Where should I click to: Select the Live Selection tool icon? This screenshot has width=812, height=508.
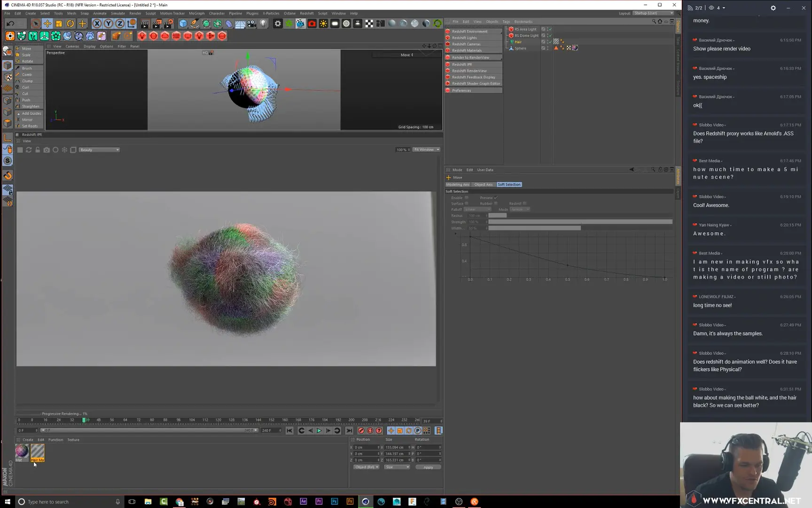[x=35, y=24]
